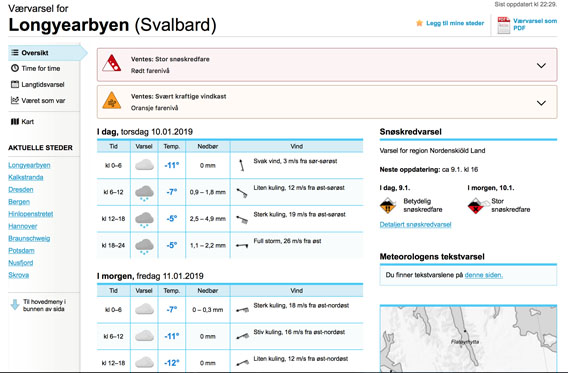Click the wind arrow for tomorrow's Liten kuling 12 m/s fra øst-nordøst
This screenshot has width=568, height=373.
tap(242, 362)
